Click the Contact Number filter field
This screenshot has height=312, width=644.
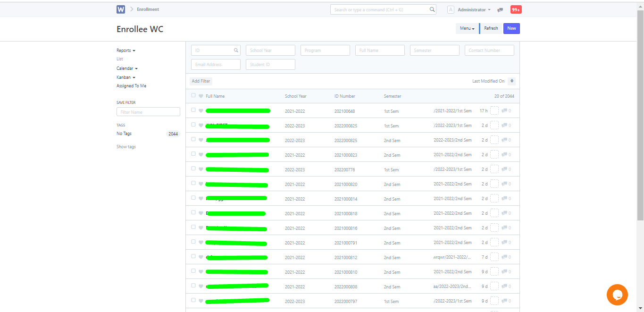(x=489, y=51)
